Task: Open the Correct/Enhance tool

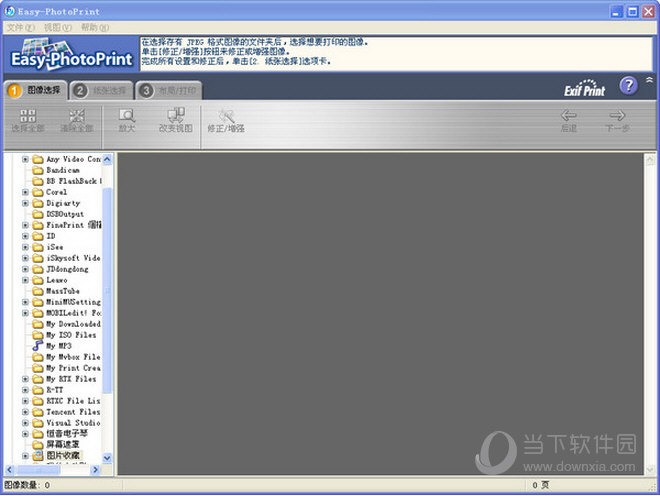Action: point(226,120)
